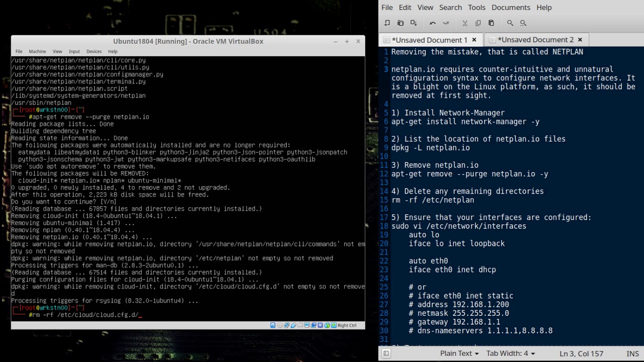Click VirtualBox video capture status icon
This screenshot has width=644, height=362.
point(313,325)
